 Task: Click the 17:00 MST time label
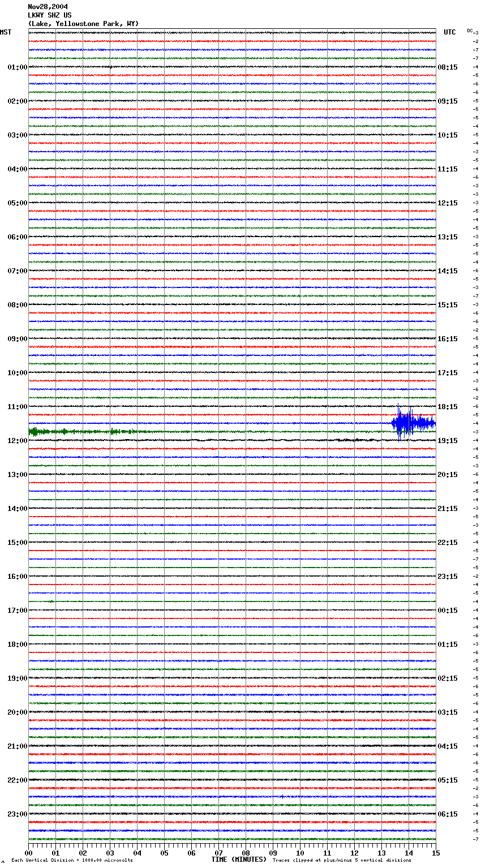coord(18,611)
